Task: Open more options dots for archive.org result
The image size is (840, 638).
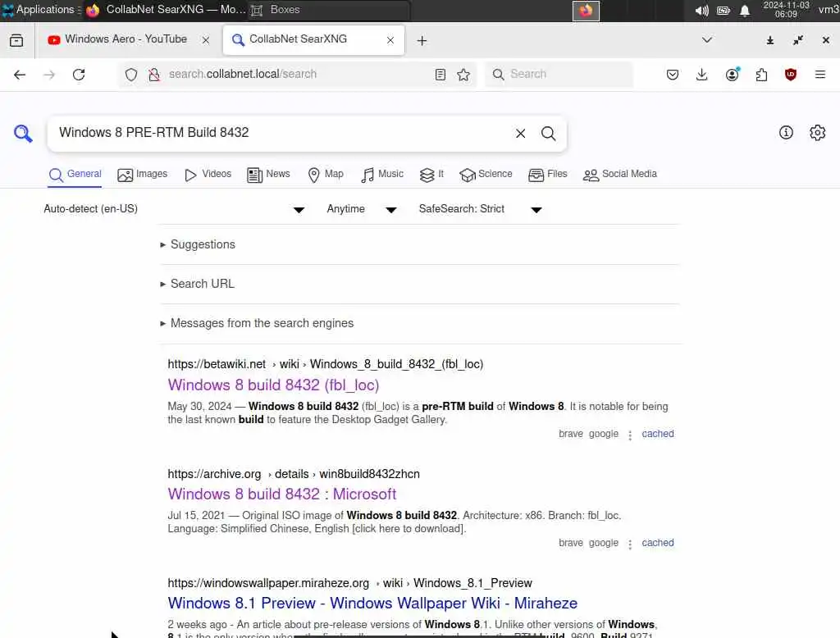Action: click(630, 544)
